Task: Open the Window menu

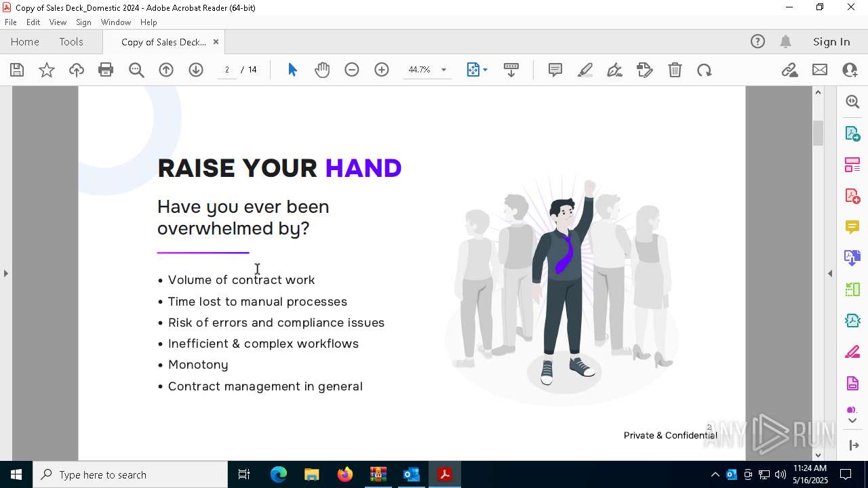Action: (x=116, y=22)
